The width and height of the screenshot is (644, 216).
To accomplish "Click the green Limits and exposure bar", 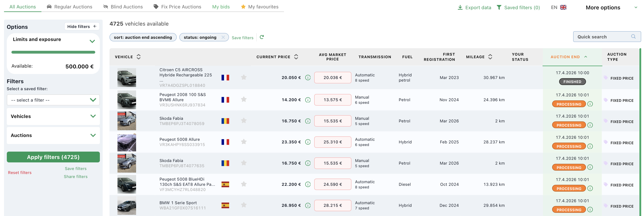I will [x=53, y=52].
